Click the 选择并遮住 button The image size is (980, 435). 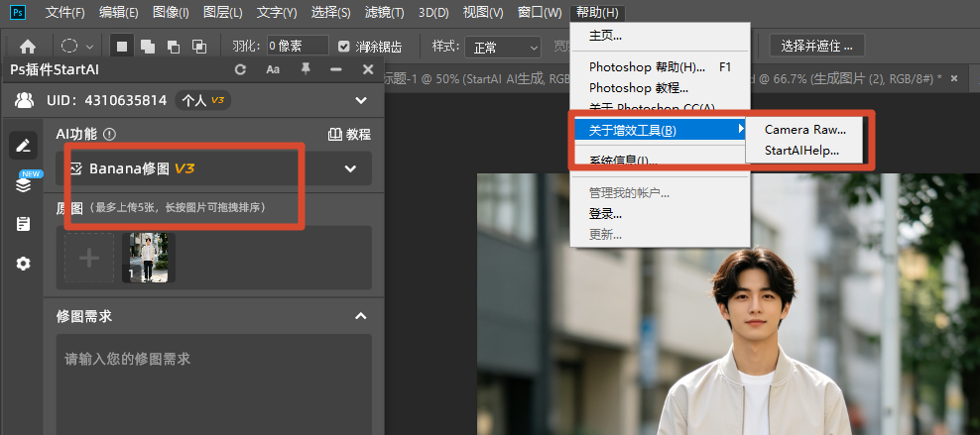click(817, 47)
